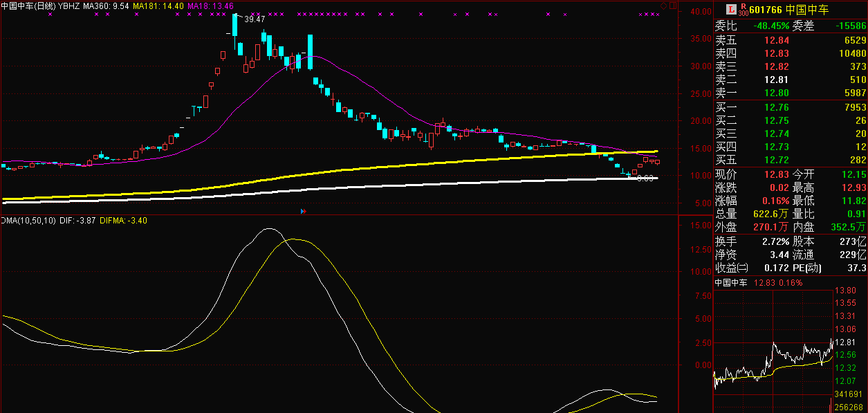Click the split-pane window icon above the price axis
Image resolution: width=868 pixels, height=413 pixels.
672,6
